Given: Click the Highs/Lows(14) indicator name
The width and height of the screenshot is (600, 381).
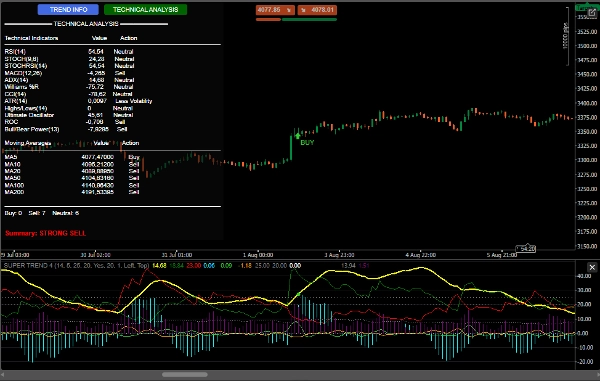Looking at the screenshot, I should point(26,108).
